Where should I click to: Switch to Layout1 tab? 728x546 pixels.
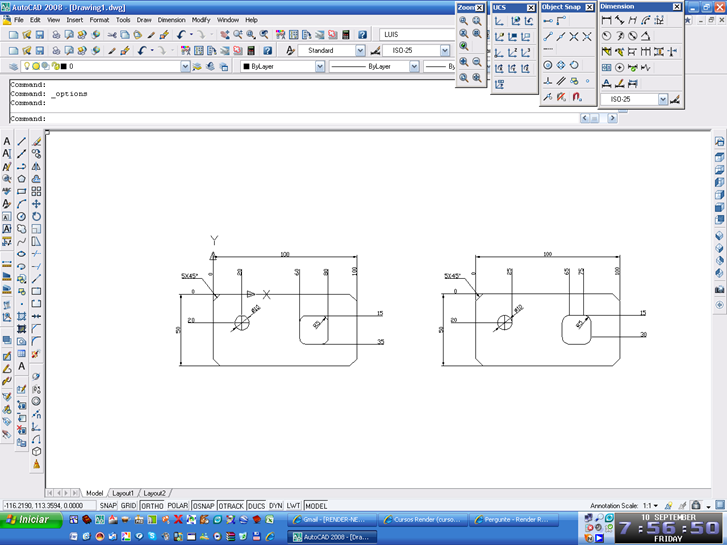pos(123,493)
